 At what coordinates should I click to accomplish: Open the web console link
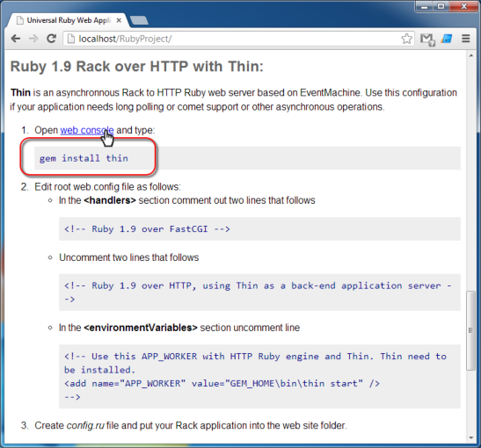87,130
